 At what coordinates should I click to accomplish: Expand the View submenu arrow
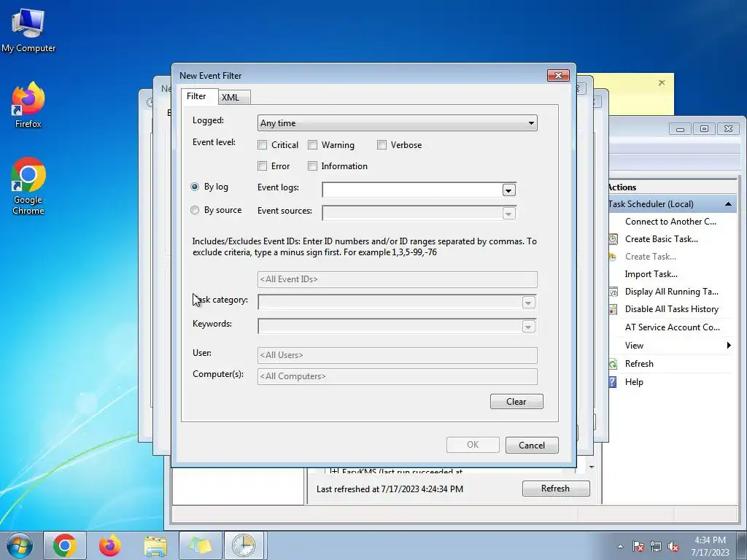pos(729,345)
